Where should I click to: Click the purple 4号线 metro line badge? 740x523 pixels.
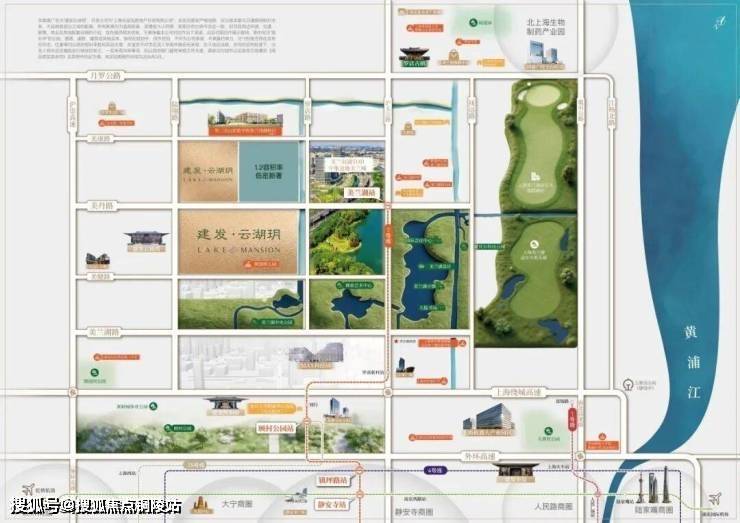(x=435, y=471)
